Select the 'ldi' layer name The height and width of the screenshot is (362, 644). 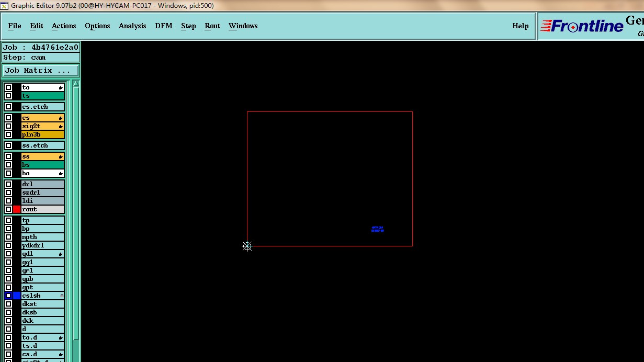pyautogui.click(x=43, y=201)
